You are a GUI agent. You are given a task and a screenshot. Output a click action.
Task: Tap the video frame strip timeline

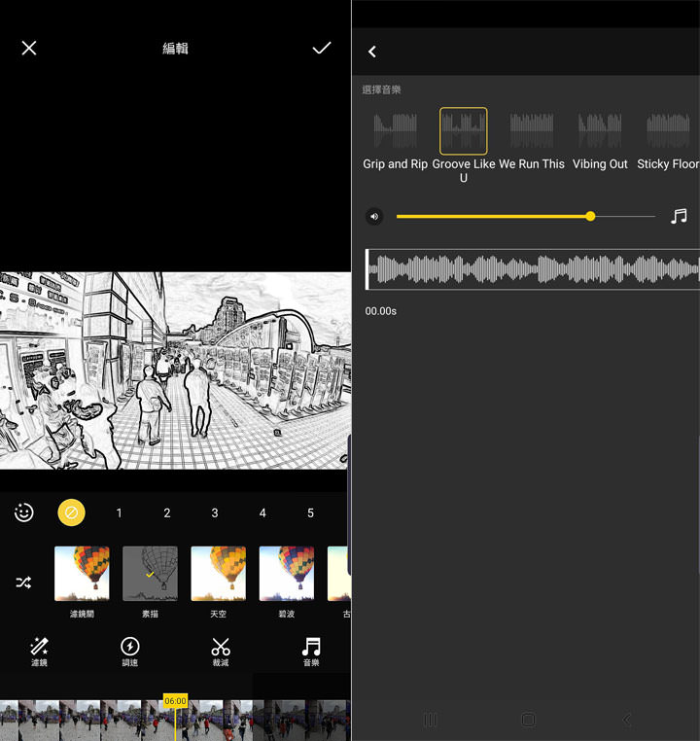(x=175, y=721)
